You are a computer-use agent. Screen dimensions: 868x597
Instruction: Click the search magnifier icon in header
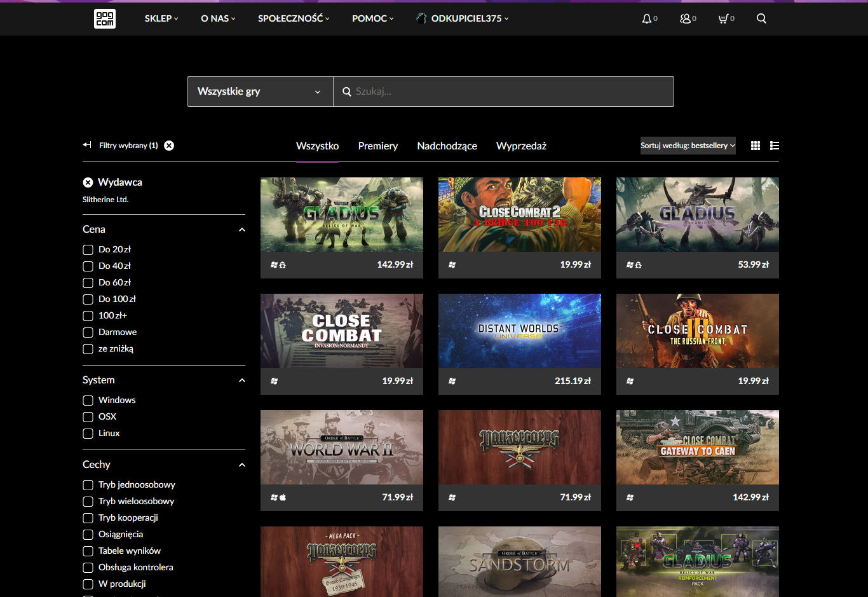point(761,18)
